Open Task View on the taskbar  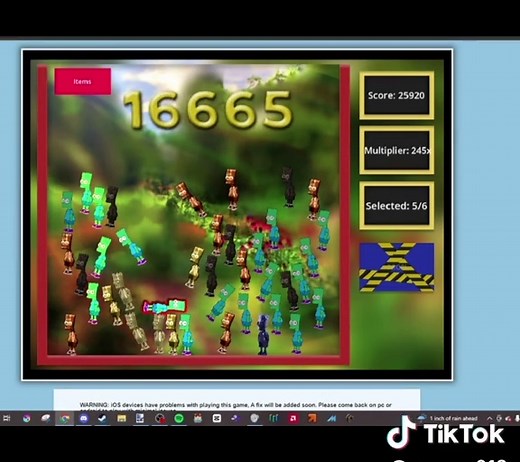6,418
